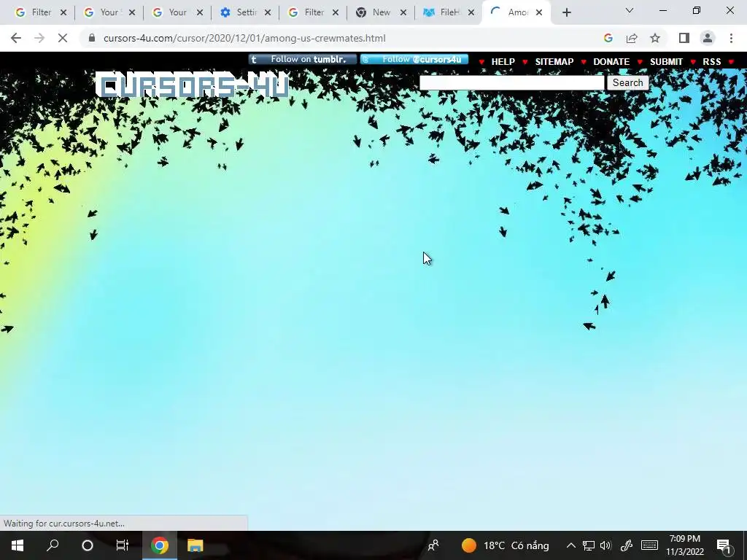Open the DONATE link

611,62
